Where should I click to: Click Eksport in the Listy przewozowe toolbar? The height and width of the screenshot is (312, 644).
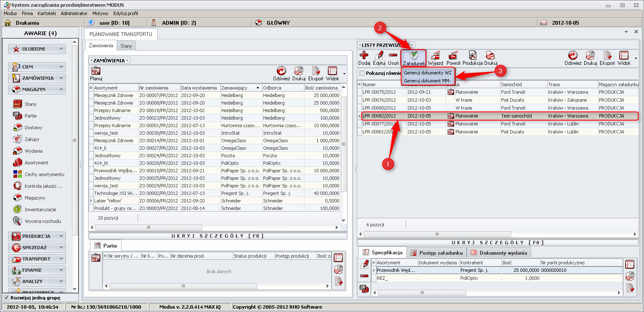pos(607,58)
